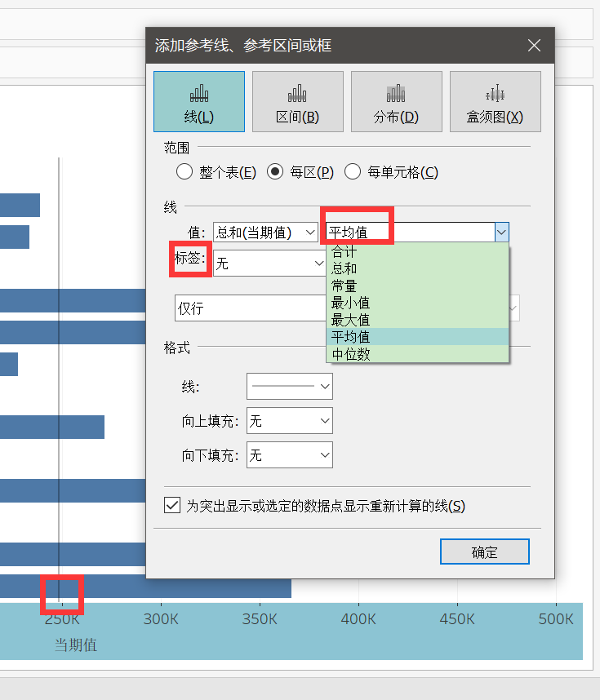
Task: Click the 400K axis tick label
Action: pyautogui.click(x=358, y=619)
